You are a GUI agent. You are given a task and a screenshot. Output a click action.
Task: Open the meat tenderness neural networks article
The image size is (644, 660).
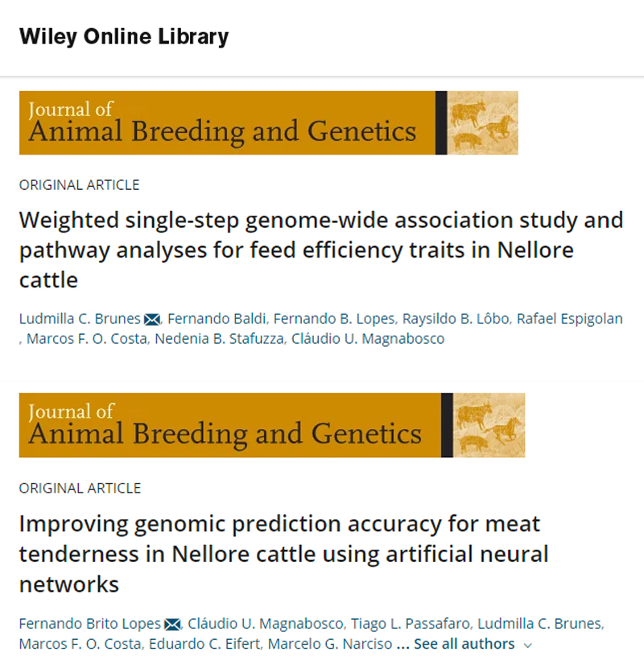(283, 554)
